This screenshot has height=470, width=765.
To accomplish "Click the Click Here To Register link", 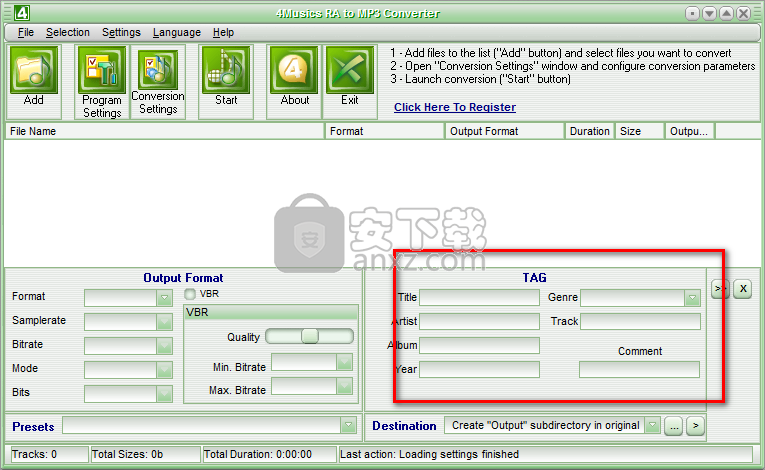I will tap(455, 107).
